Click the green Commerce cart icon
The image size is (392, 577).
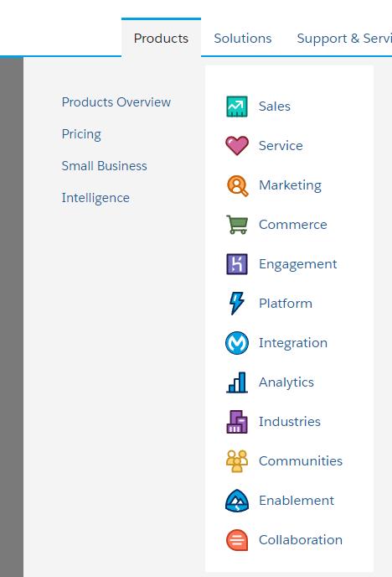click(237, 225)
